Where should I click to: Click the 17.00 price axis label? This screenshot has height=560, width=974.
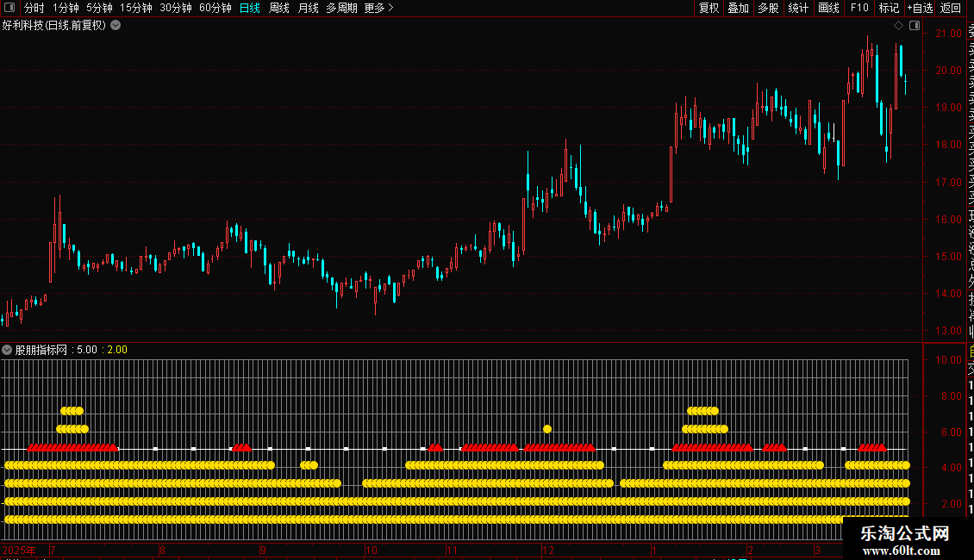click(948, 183)
